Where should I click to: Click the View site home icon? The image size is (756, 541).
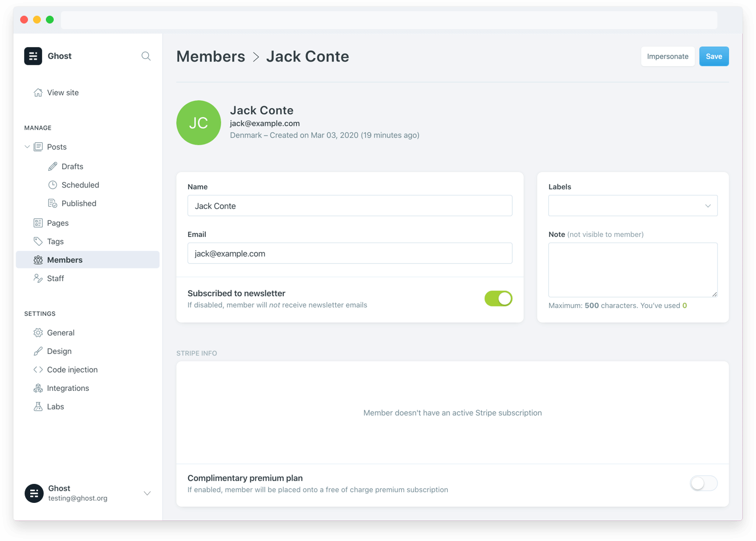38,92
